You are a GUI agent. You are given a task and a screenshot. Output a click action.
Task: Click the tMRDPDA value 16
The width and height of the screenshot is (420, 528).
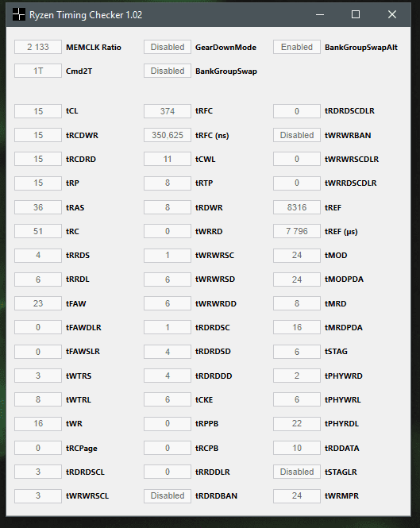297,327
